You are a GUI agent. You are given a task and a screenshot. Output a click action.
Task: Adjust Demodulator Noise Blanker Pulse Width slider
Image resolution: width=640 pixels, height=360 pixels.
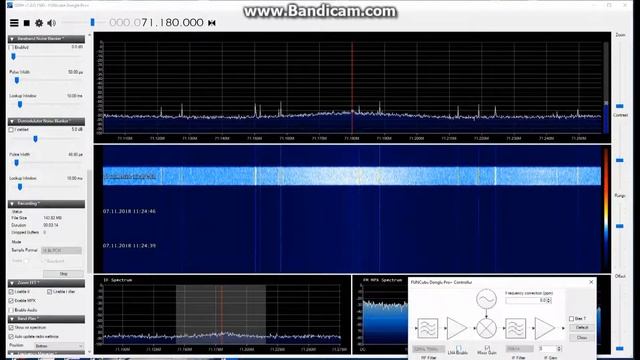[17, 163]
